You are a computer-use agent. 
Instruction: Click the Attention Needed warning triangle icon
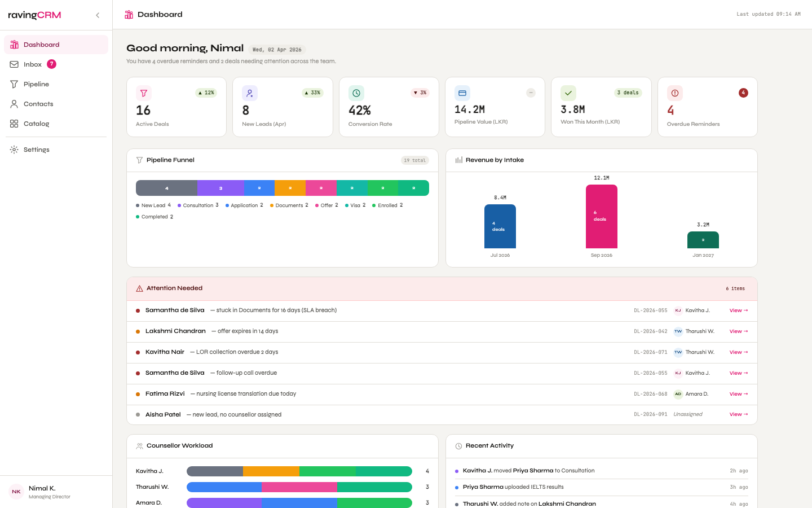139,288
